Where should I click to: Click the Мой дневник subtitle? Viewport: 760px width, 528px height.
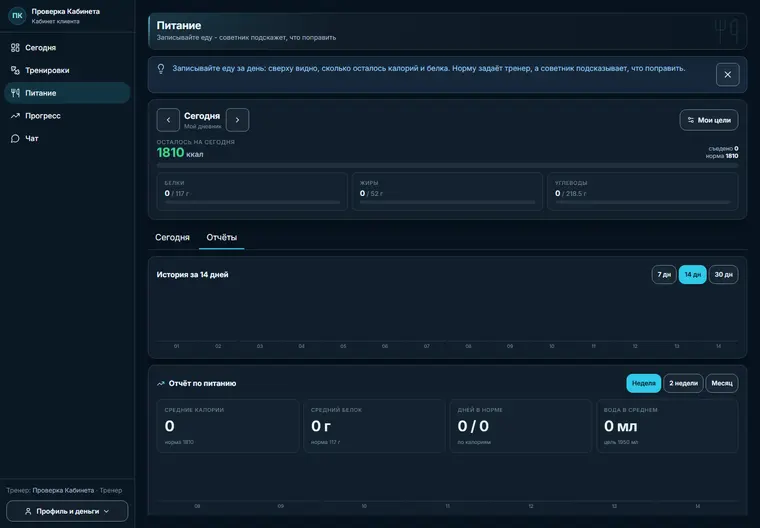[x=203, y=127]
